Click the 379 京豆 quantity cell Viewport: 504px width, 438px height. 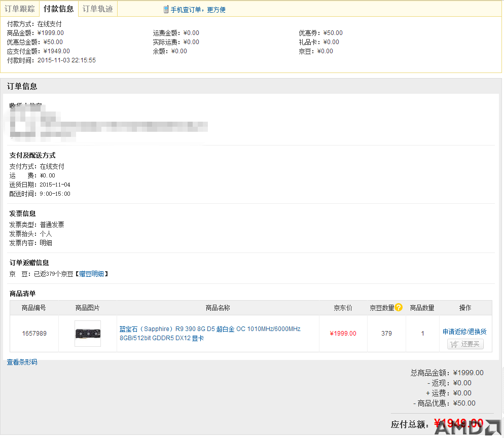coord(387,334)
